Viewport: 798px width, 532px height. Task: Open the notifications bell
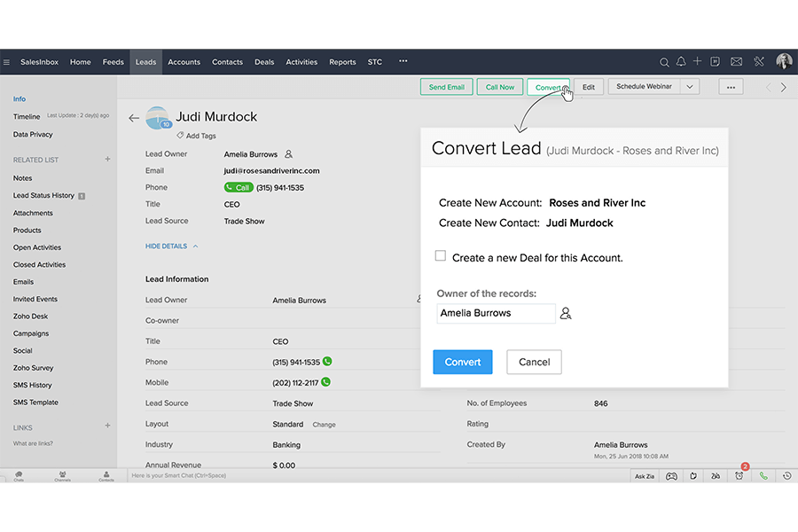point(681,62)
